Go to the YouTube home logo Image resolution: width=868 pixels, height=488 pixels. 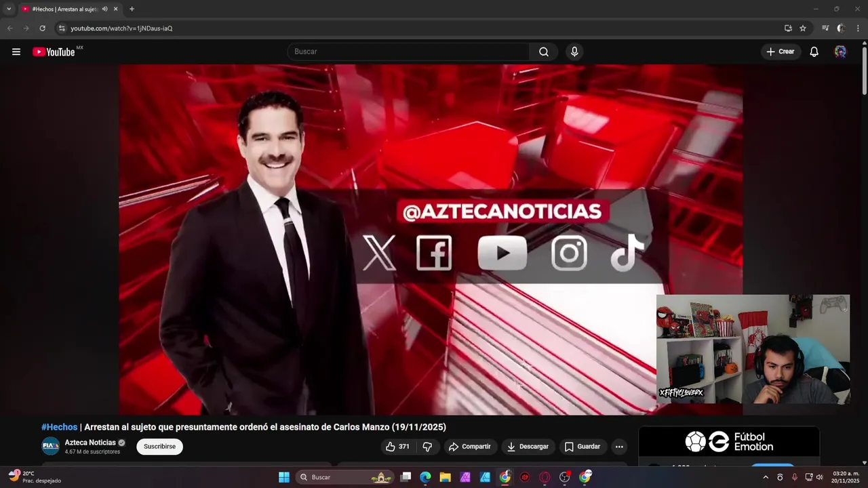[54, 52]
